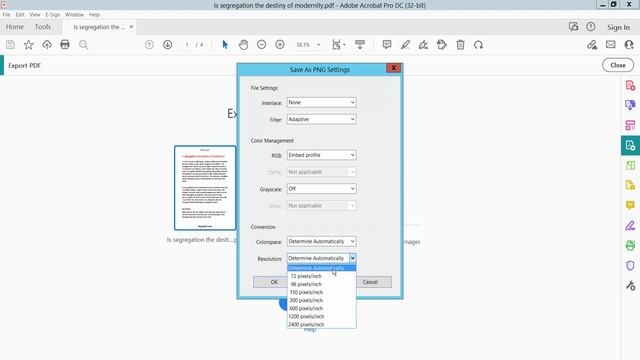Viewport: 640px width, 360px height.
Task: Add a comment sticky note
Action: (387, 44)
